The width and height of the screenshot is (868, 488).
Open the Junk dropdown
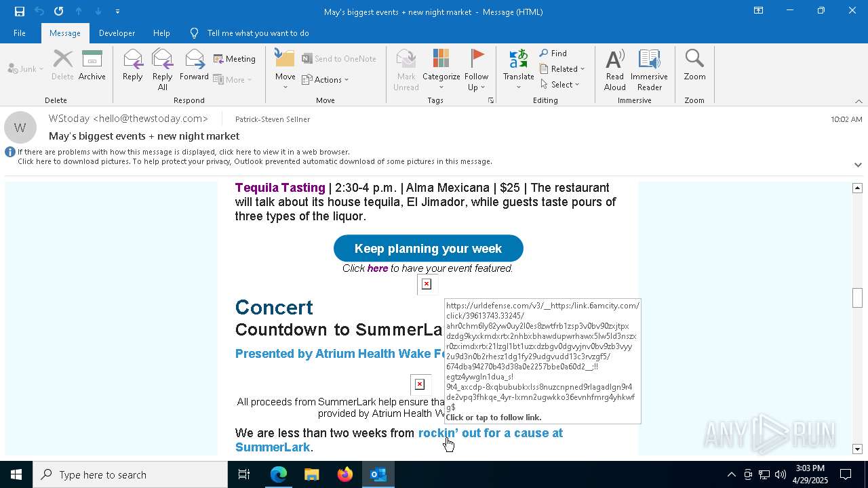(26, 68)
